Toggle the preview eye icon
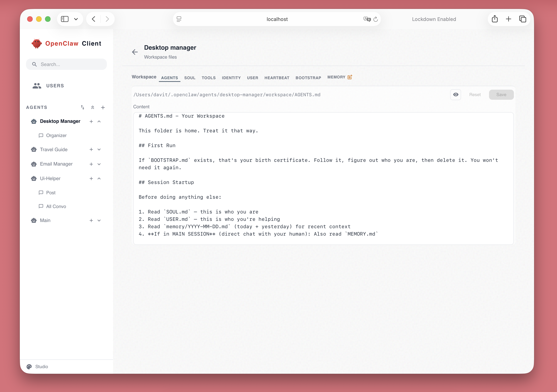The height and width of the screenshot is (392, 557). pos(456,95)
